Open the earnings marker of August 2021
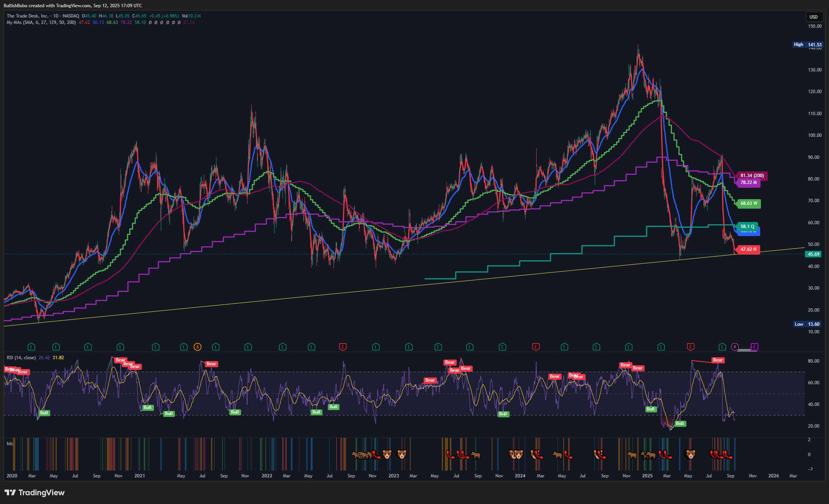Image resolution: width=829 pixels, height=504 pixels. point(216,347)
